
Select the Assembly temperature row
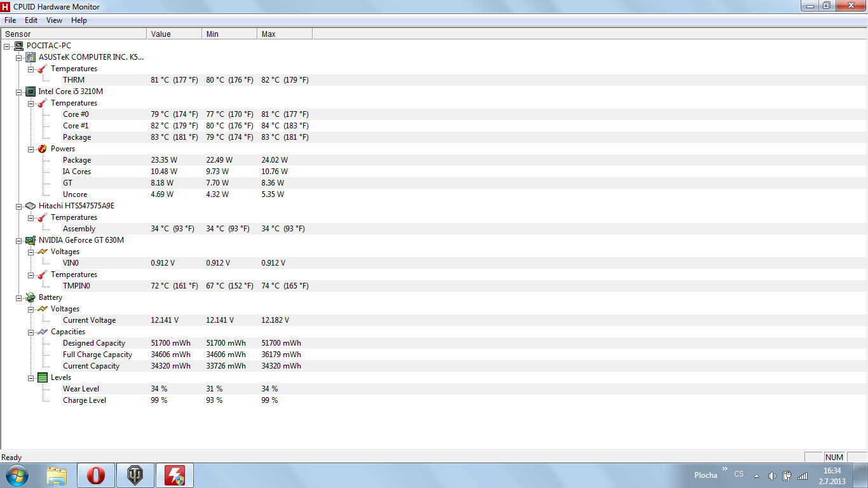(x=434, y=229)
